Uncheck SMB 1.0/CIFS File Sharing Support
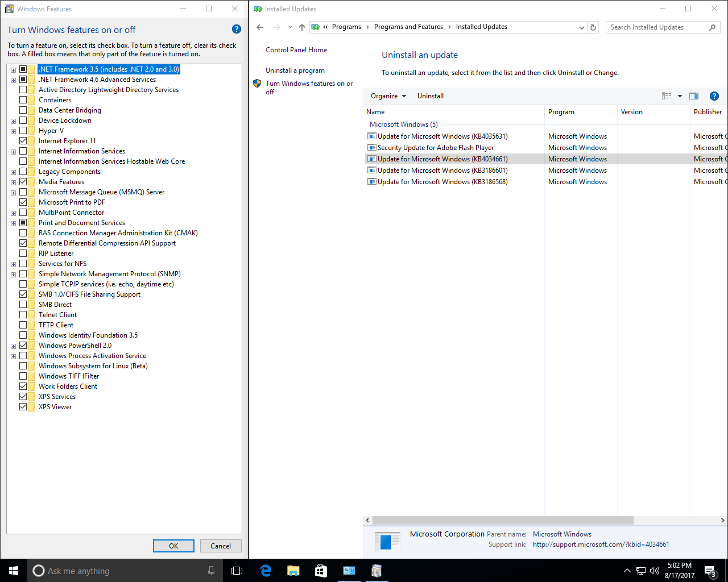This screenshot has height=582, width=728. 23,294
